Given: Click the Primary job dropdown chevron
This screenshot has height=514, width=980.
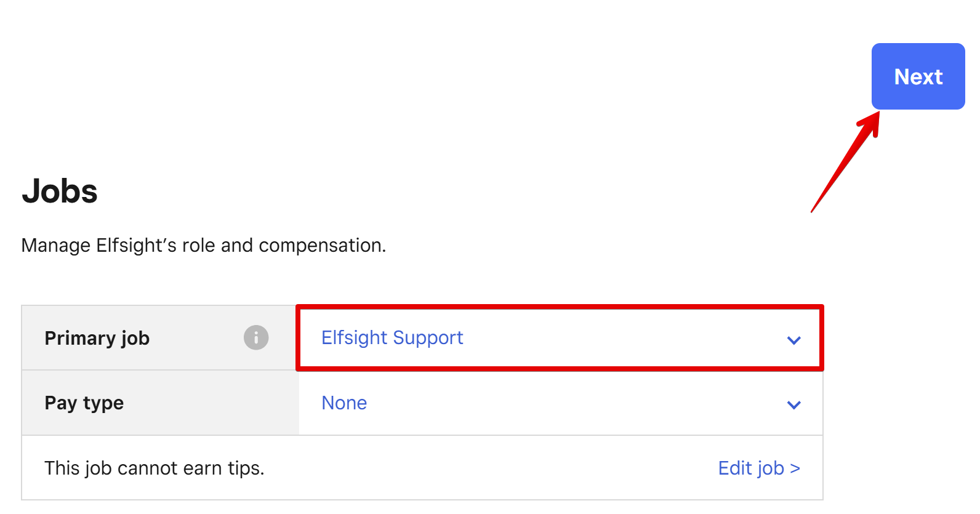Looking at the screenshot, I should [794, 340].
